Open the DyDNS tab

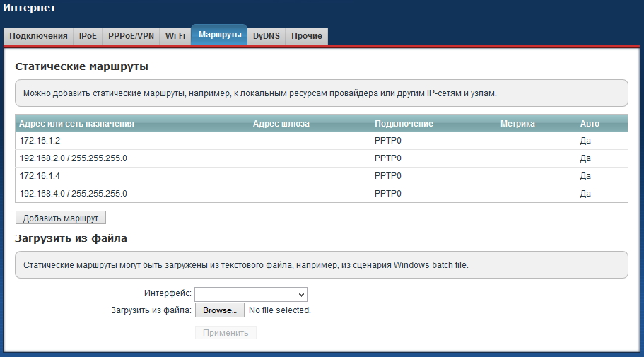pos(266,36)
